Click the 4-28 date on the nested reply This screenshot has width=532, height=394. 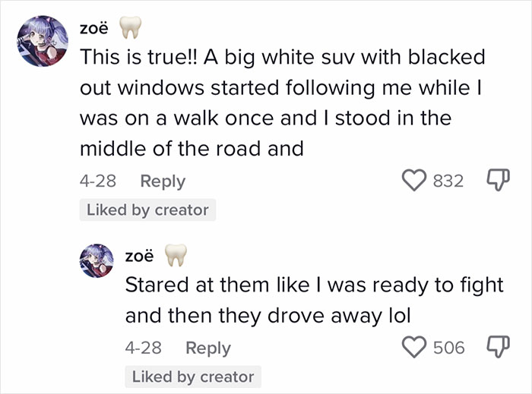tap(142, 348)
